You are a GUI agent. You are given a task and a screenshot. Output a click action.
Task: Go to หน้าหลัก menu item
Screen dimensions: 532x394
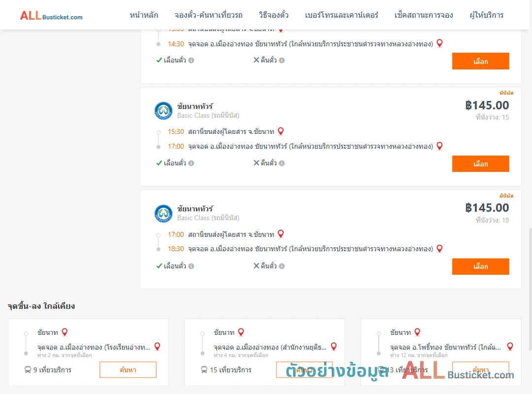143,15
